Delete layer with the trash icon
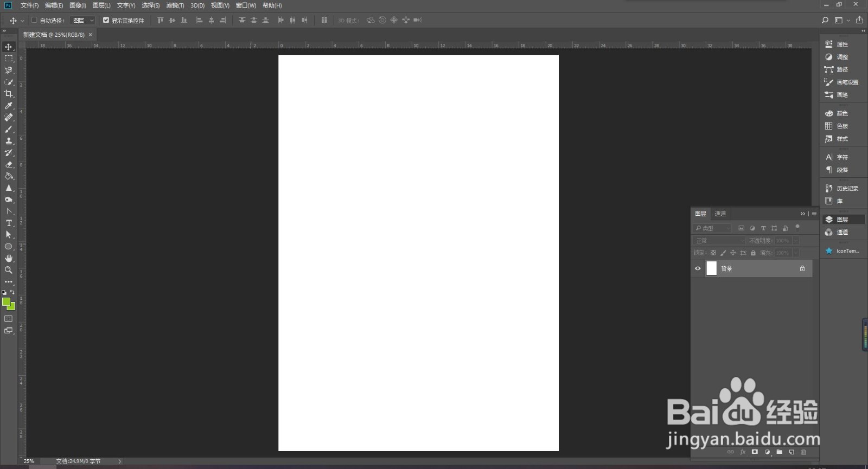 pyautogui.click(x=804, y=452)
